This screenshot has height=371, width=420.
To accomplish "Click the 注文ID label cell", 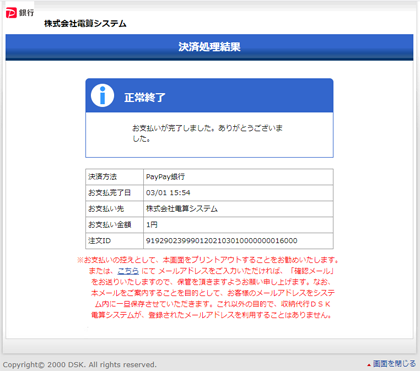I will click(114, 241).
